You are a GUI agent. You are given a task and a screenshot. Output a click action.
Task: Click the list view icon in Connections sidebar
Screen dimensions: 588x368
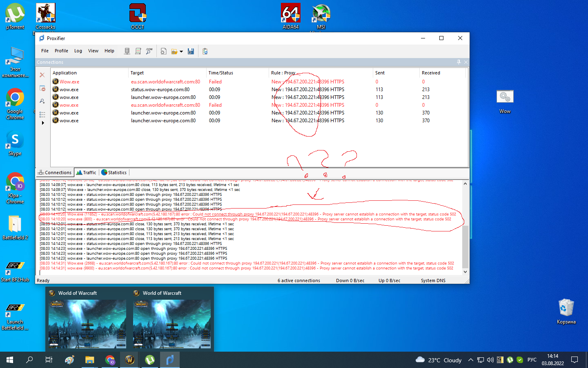click(42, 114)
